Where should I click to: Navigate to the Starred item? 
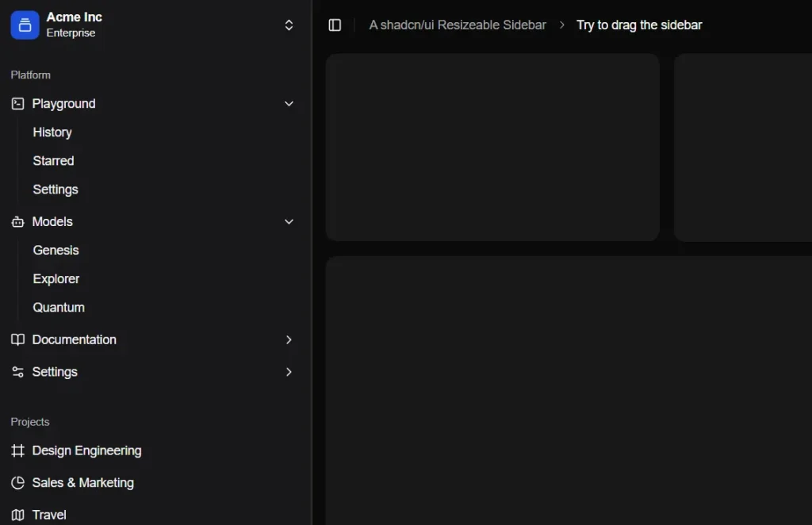tap(53, 160)
